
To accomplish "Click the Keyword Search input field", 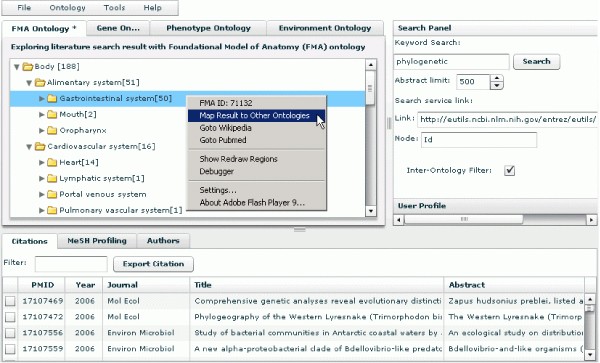I will tap(452, 62).
